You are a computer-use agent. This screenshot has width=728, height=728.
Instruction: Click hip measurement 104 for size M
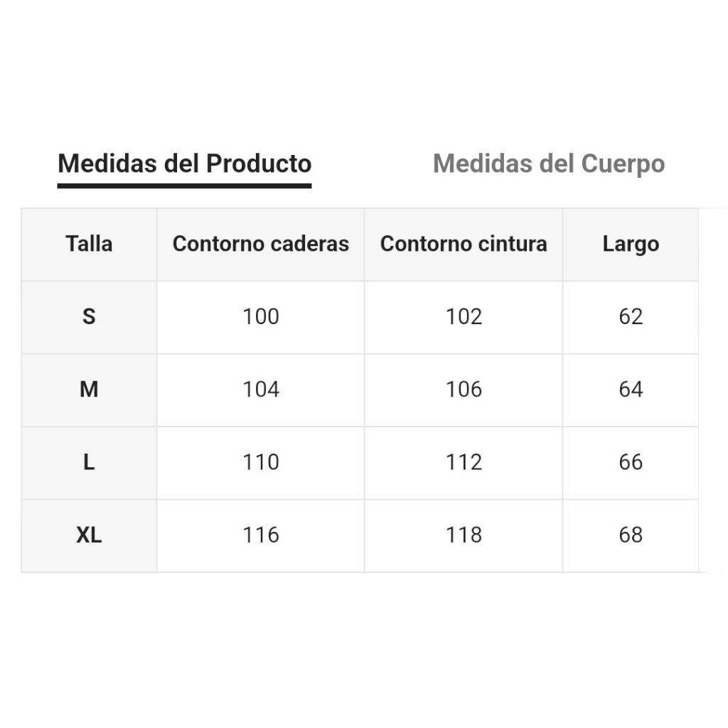261,389
